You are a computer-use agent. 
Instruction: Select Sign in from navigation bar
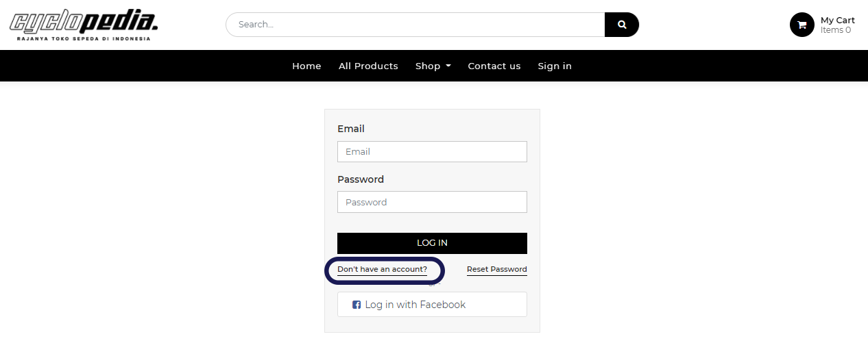555,66
